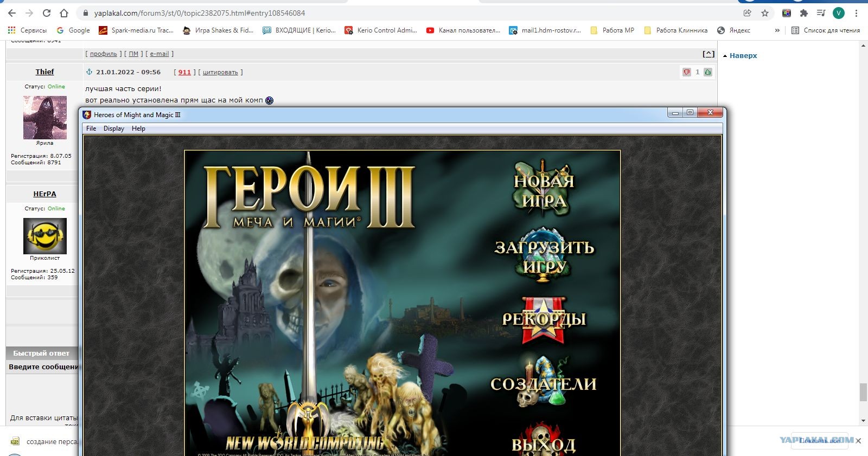
Task: Open the Работа МР bookmark folder
Action: 612,30
